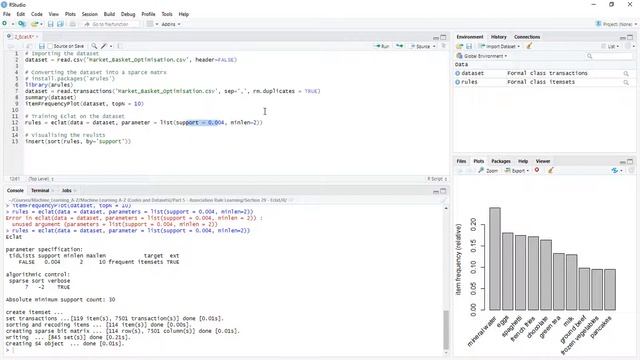Open Find/Replace magnifier in editor toolbar
640x360 pixels.
coord(94,46)
